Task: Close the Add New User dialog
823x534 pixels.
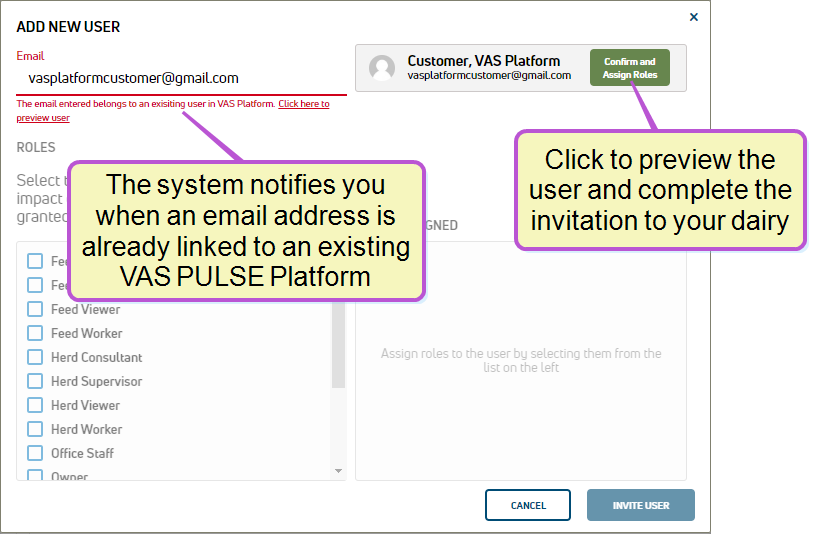Action: (x=693, y=17)
